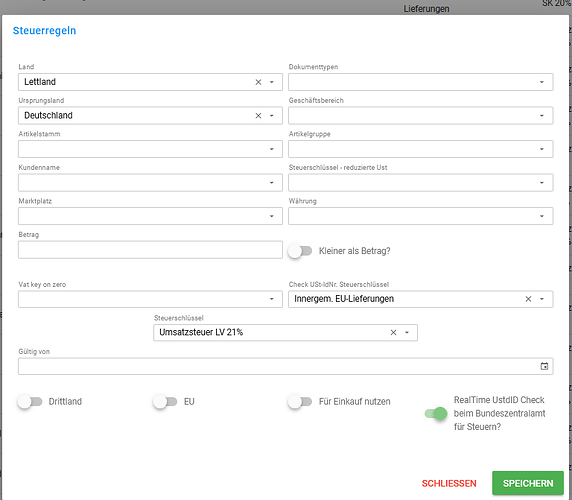Close dialog with Schliessen
This screenshot has width=572, height=500.
click(449, 483)
